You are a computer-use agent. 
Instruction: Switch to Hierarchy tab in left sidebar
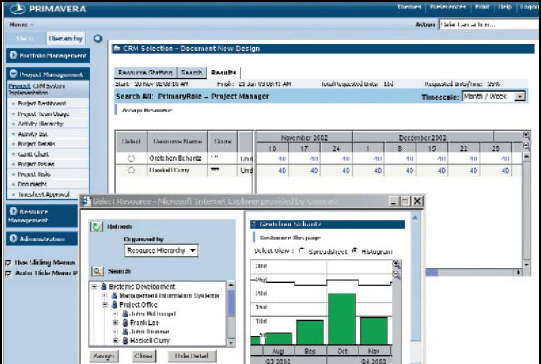click(66, 38)
